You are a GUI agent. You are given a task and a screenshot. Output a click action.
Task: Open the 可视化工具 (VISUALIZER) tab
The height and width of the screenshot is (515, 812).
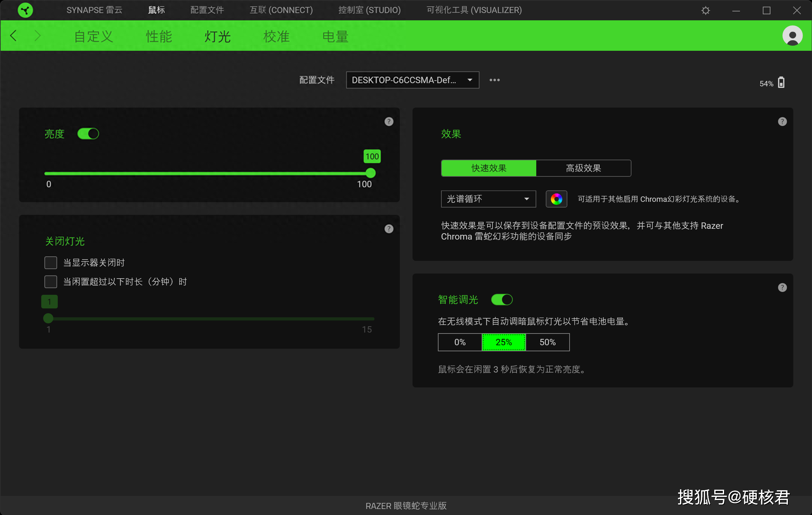474,10
